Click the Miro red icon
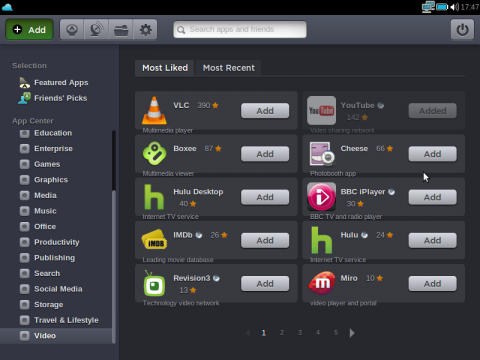This screenshot has width=480, height=360. click(322, 283)
